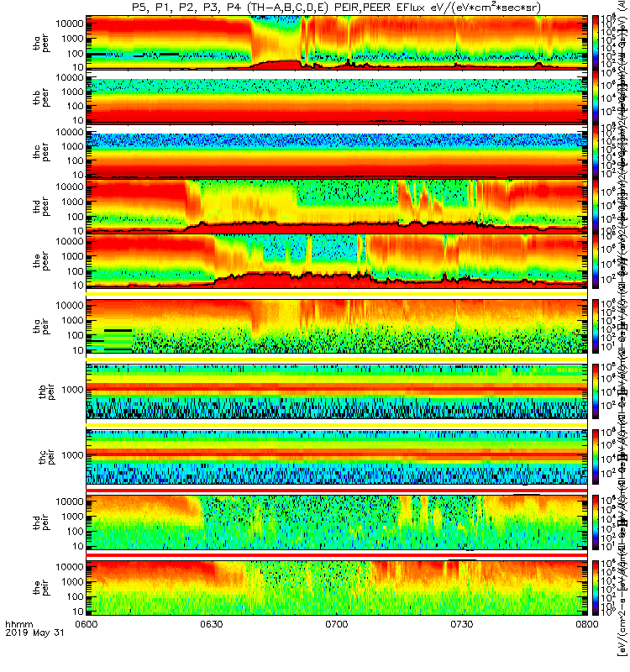Viewport: 630px width, 672px height.
Task: Click the 1000 tick on thc peir axis
Action: 72,455
